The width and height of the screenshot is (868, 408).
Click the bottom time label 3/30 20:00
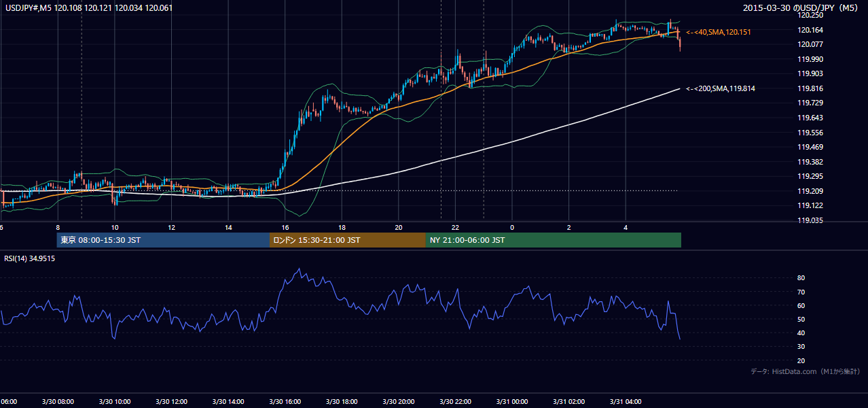coord(398,401)
